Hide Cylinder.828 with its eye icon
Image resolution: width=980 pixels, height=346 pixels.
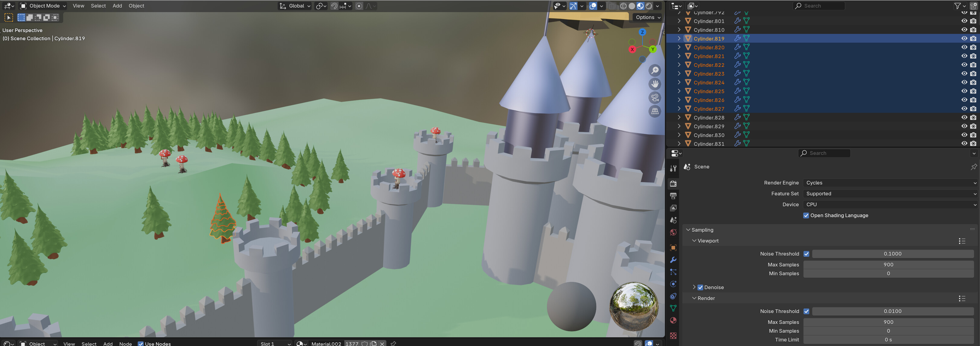click(964, 118)
